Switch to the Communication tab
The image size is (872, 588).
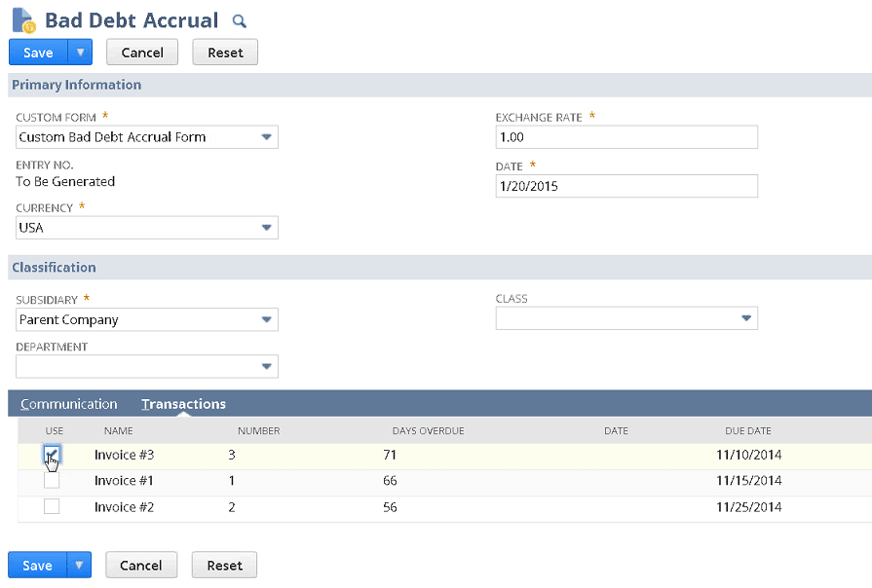coord(69,404)
